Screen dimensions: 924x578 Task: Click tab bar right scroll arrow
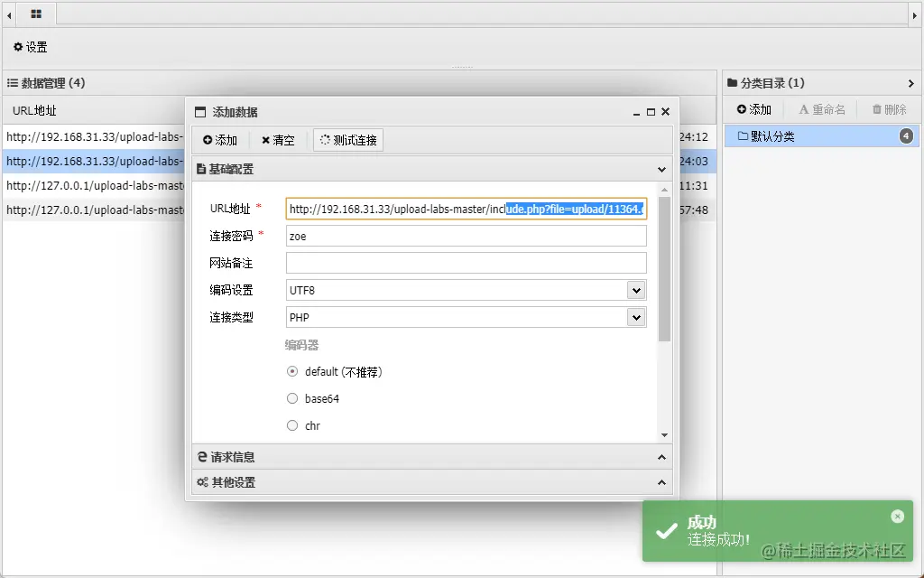tap(915, 14)
